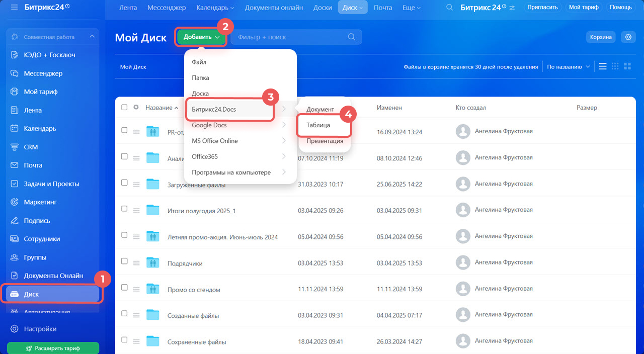The height and width of the screenshot is (354, 644).
Task: Open the По названию sort dropdown
Action: 568,67
